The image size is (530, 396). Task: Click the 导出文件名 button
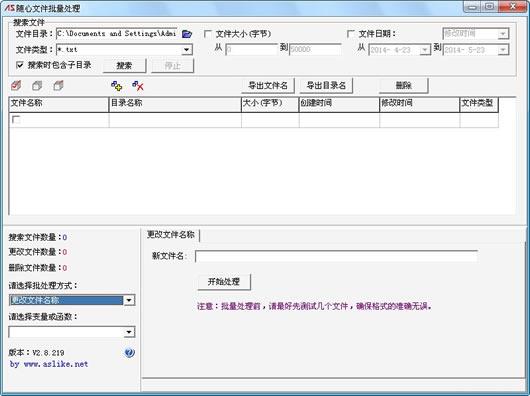point(268,85)
